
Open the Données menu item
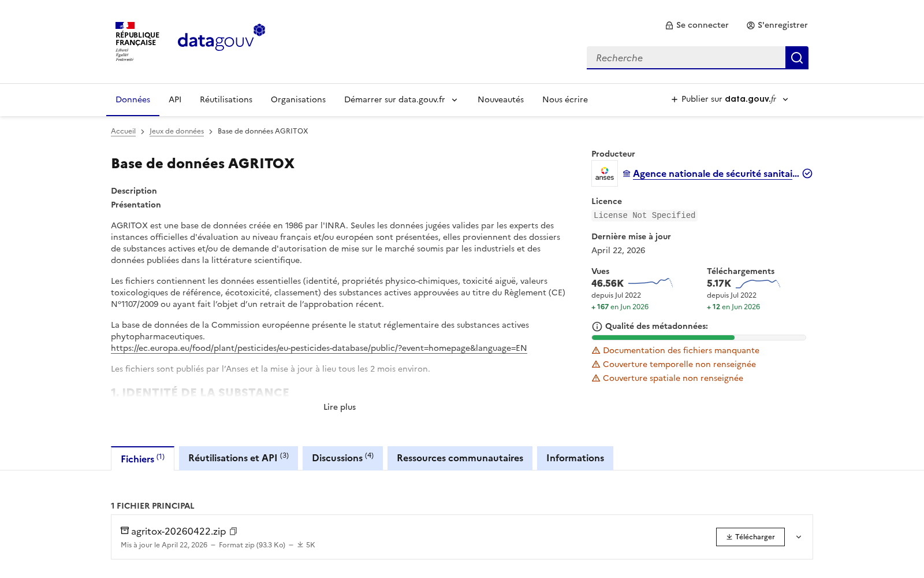click(133, 99)
